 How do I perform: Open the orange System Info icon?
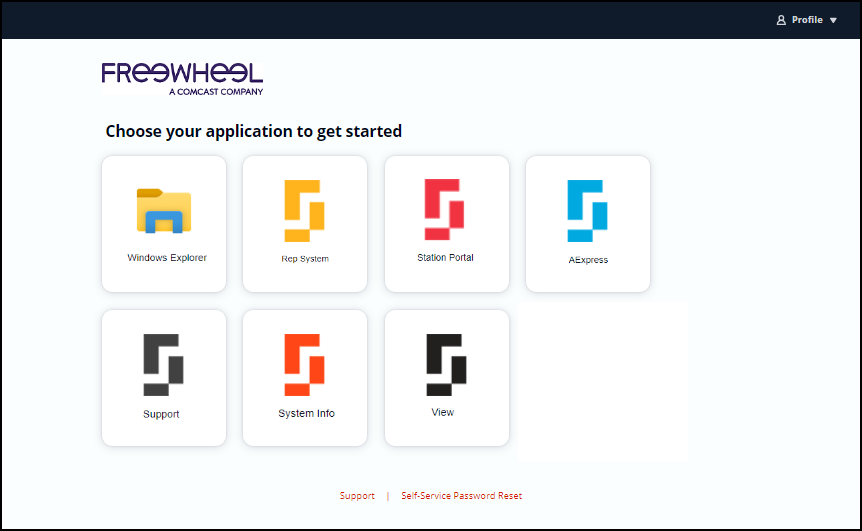click(x=305, y=365)
